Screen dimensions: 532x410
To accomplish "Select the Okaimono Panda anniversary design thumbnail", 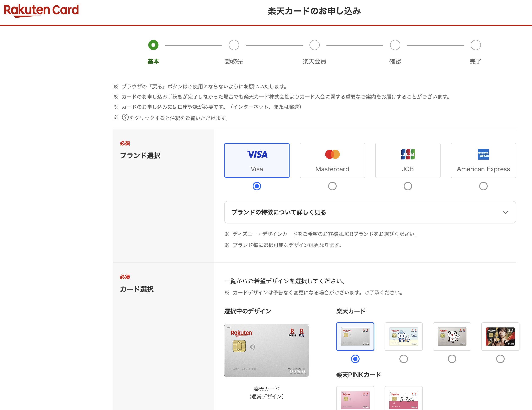I will 404,337.
